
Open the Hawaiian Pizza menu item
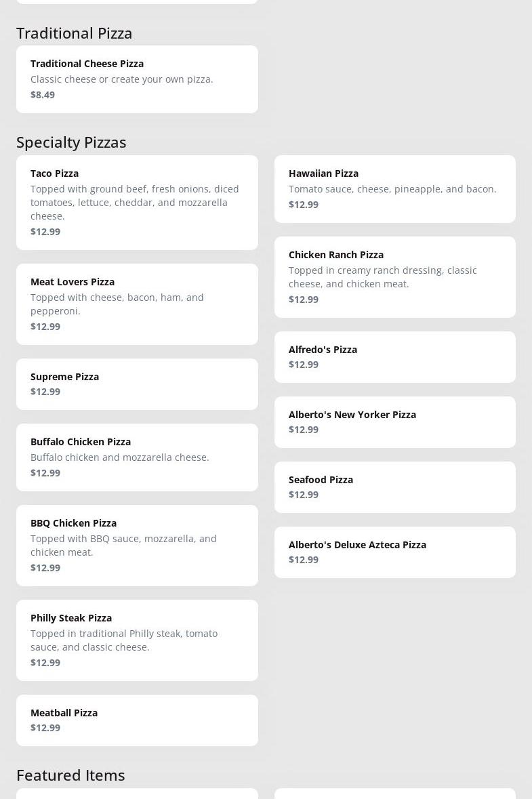click(x=394, y=188)
